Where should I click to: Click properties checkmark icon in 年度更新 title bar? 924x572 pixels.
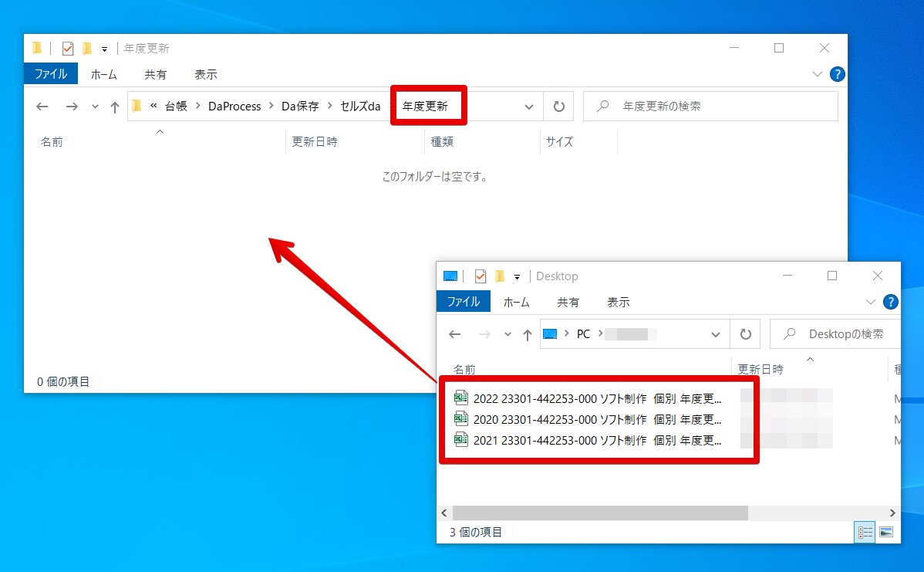[x=68, y=49]
